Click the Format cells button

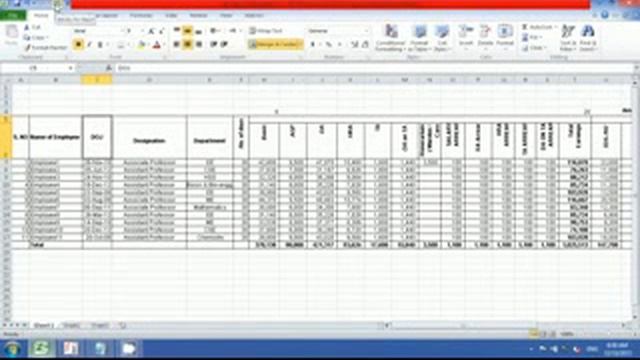tap(505, 38)
